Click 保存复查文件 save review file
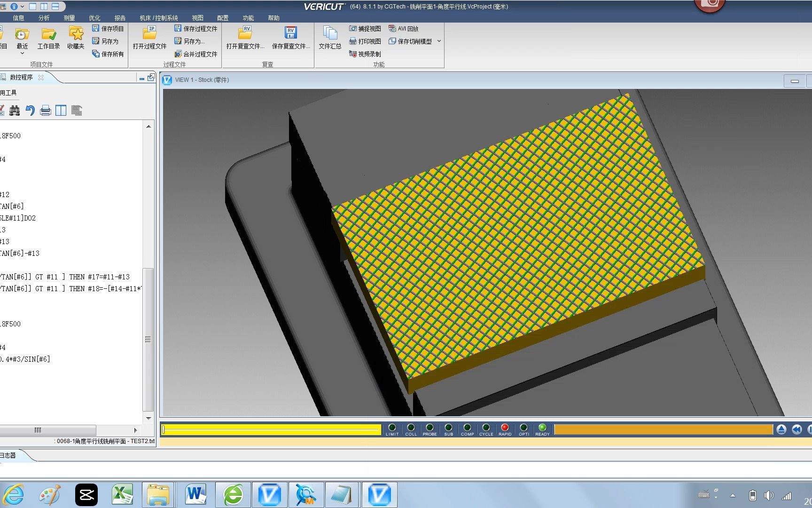This screenshot has width=812, height=508. click(291, 39)
